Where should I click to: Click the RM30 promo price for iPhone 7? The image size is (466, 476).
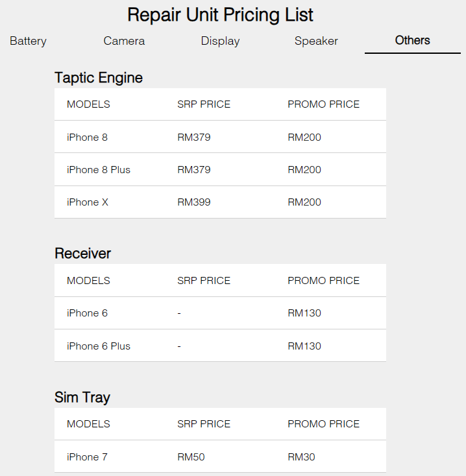301,457
